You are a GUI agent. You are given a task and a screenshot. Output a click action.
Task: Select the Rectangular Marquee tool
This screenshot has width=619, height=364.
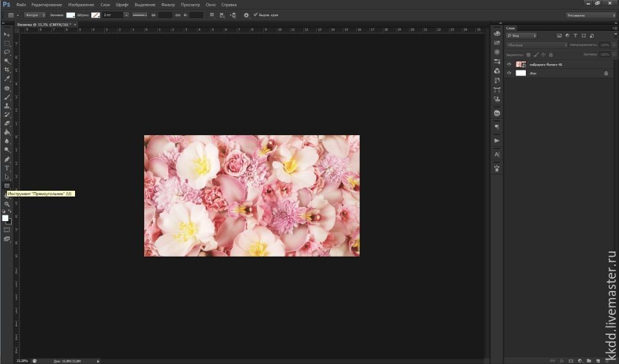click(x=7, y=43)
